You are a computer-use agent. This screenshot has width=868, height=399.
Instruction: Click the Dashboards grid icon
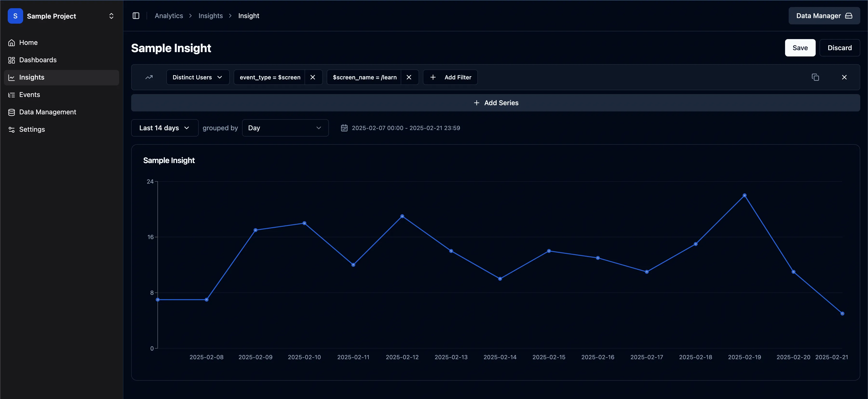(x=12, y=60)
